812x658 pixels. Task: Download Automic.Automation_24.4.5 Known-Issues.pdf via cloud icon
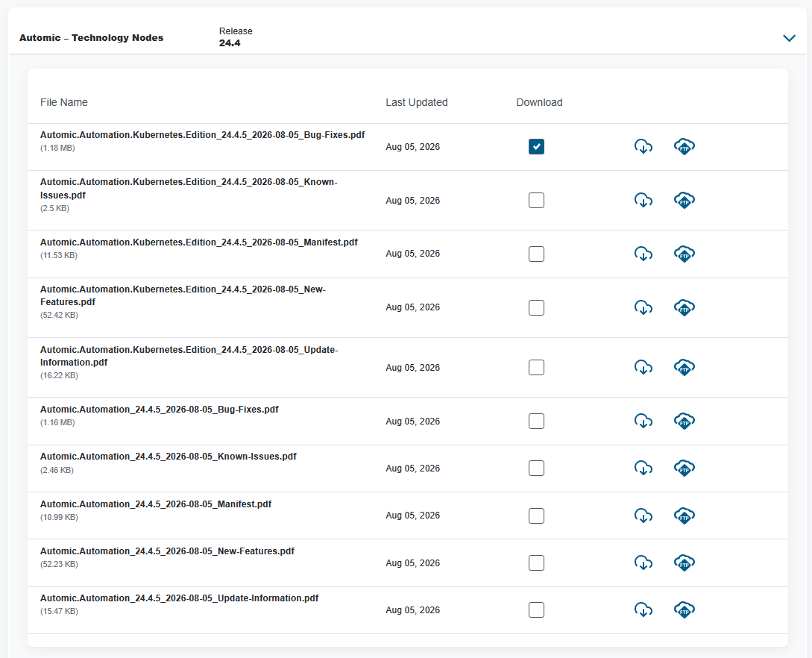[x=643, y=468]
